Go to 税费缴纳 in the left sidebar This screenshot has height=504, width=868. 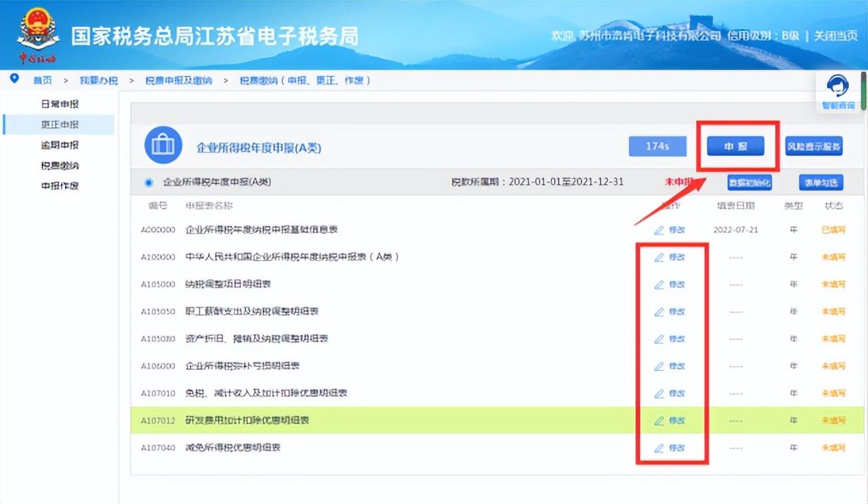(x=60, y=165)
